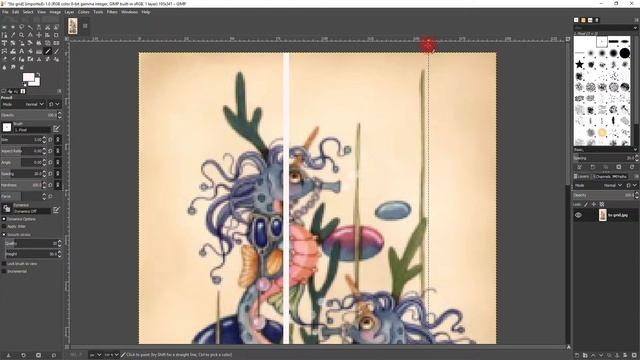The width and height of the screenshot is (640, 360).
Task: Open brush editor icon next to 1. Pixel
Action: 56,129
